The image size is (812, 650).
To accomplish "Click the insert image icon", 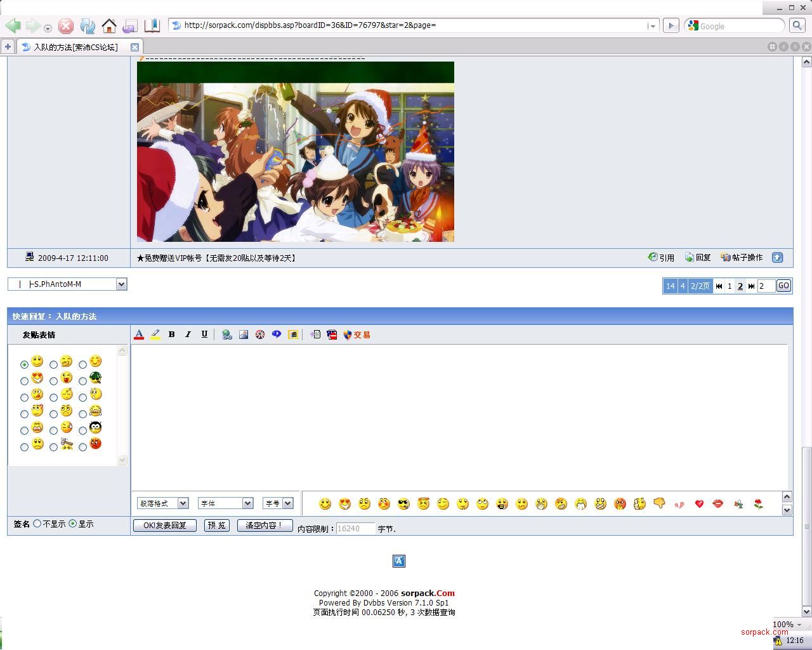I will (x=244, y=335).
